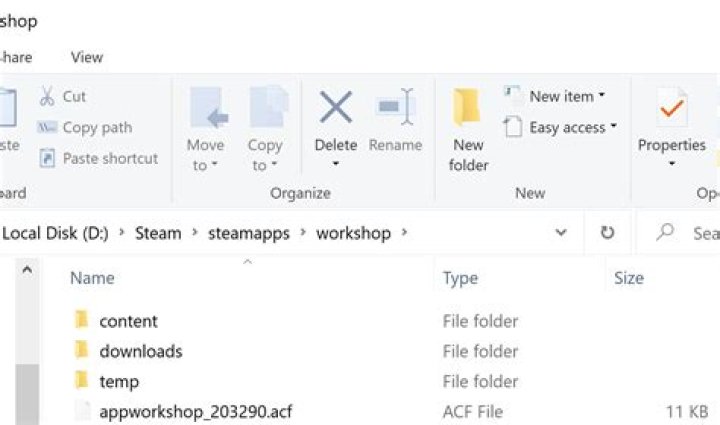Click 'File folder' type for downloads row
Screen dimensions: 720x425
480,352
